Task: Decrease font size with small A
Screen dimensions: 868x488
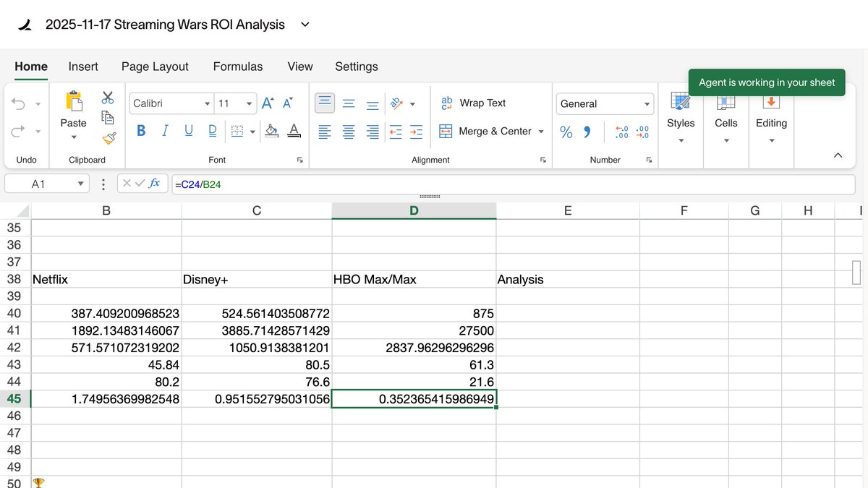Action: 287,103
